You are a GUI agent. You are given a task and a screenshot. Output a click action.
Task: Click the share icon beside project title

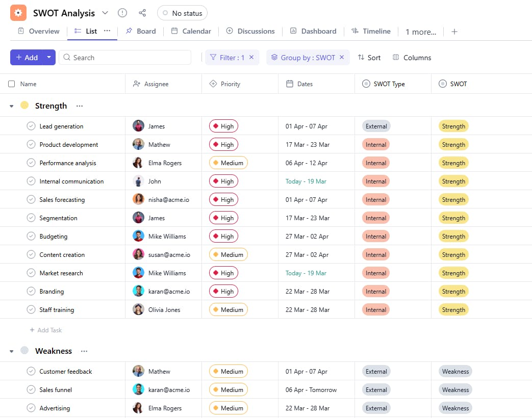tap(142, 13)
